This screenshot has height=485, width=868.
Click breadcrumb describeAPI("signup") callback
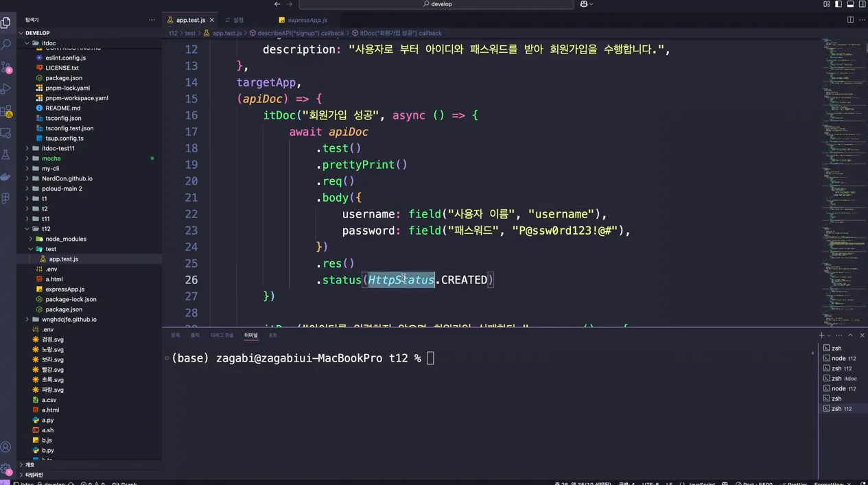pyautogui.click(x=296, y=33)
